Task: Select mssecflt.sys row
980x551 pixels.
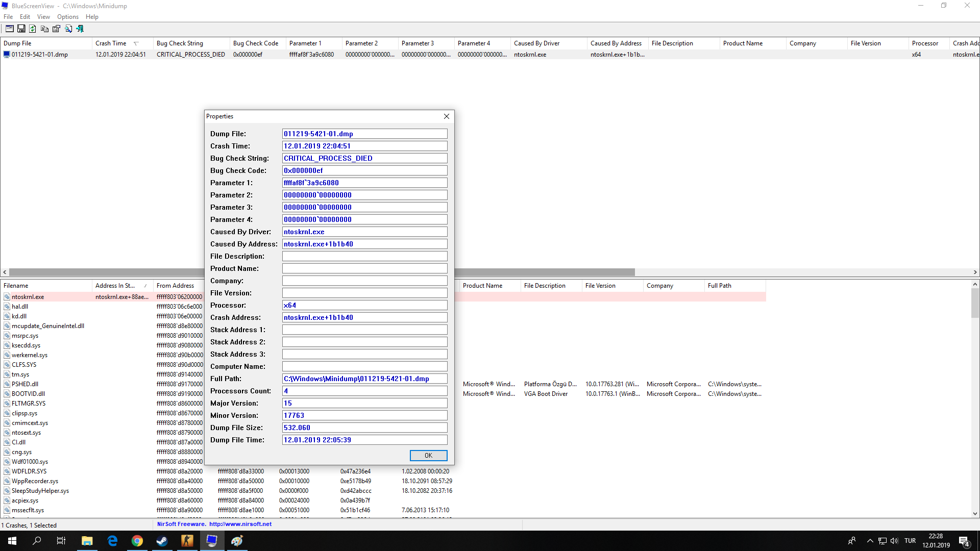Action: (x=28, y=510)
